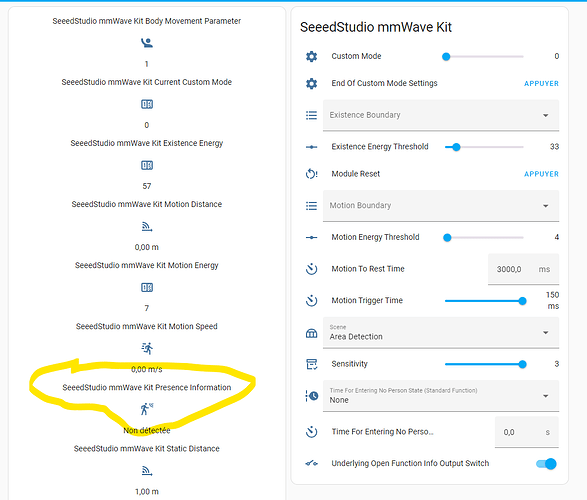Viewport: 587px width, 500px height.
Task: Click the 'SeeedStudio mmWave Kit' card title
Action: pos(376,27)
